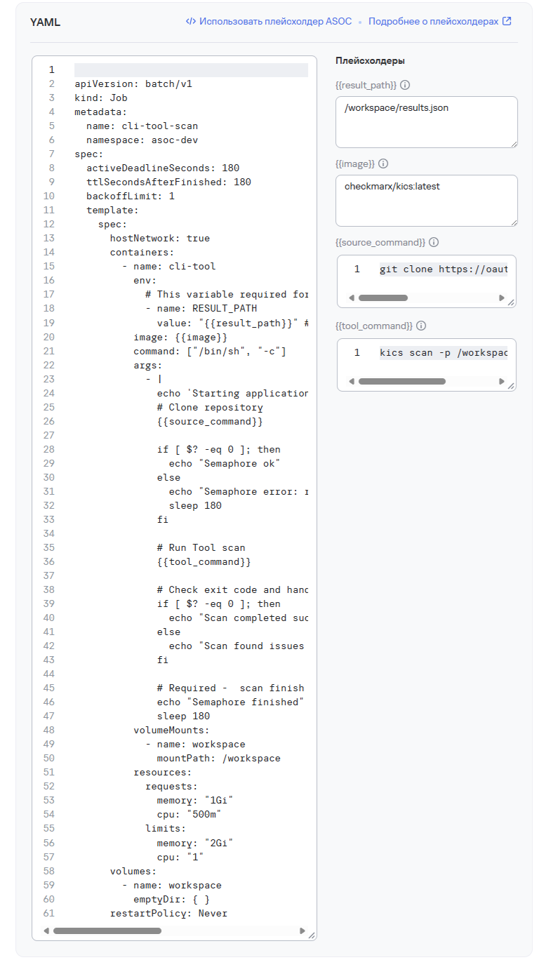
Task: Click resize handle of tool_command editor
Action: click(512, 386)
